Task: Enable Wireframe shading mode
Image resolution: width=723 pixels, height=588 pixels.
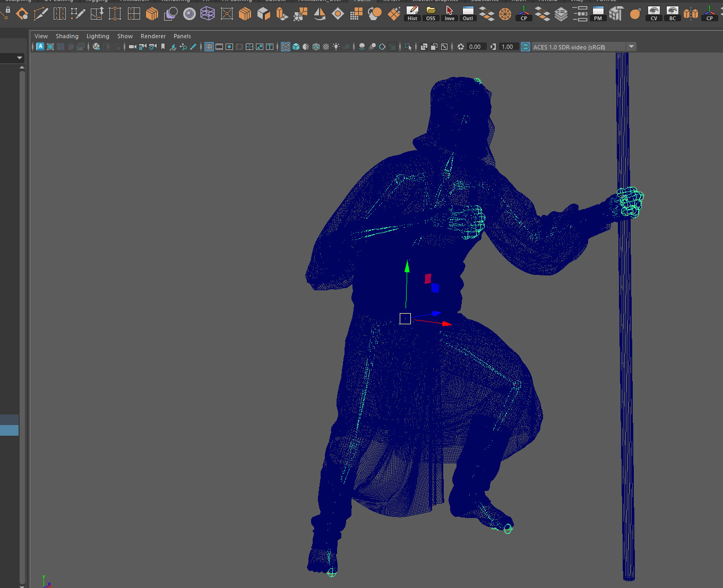Action: pyautogui.click(x=286, y=47)
